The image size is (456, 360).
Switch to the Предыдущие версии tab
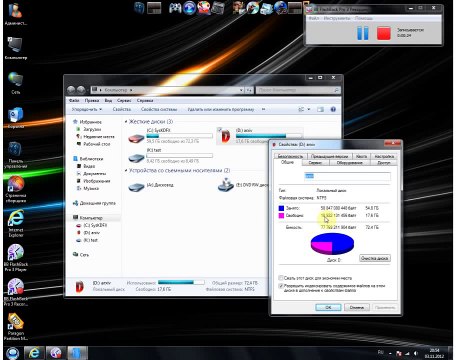click(x=329, y=156)
